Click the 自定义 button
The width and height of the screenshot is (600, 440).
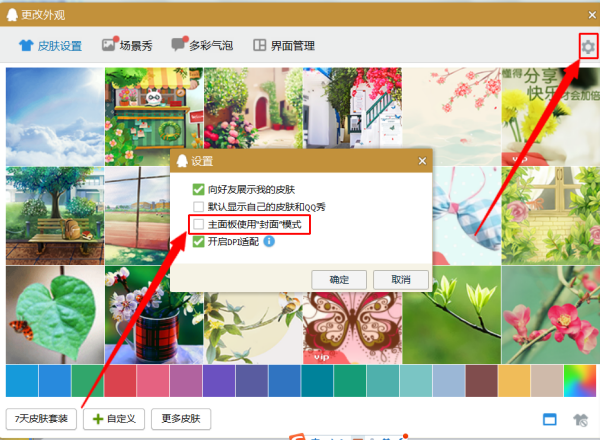point(114,419)
